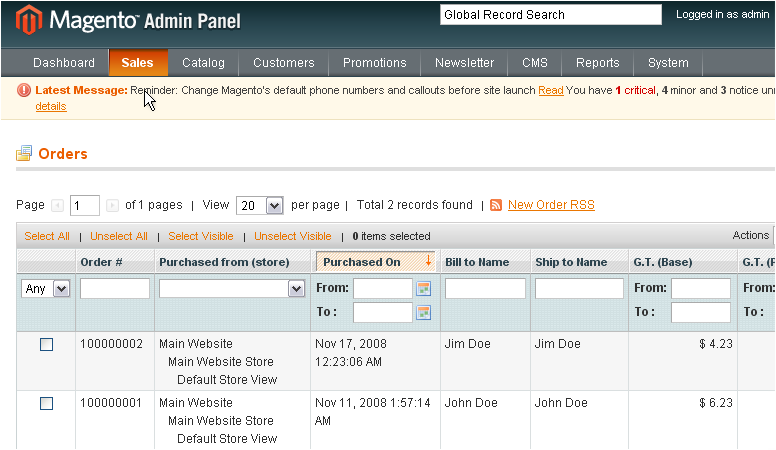Open the Catalog menu
This screenshot has width=776, height=450.
(x=203, y=63)
